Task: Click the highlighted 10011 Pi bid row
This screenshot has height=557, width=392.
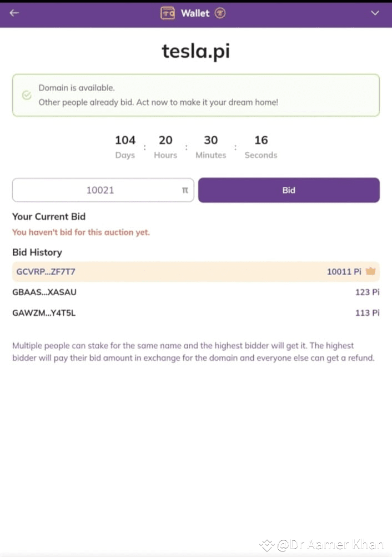Action: point(195,272)
